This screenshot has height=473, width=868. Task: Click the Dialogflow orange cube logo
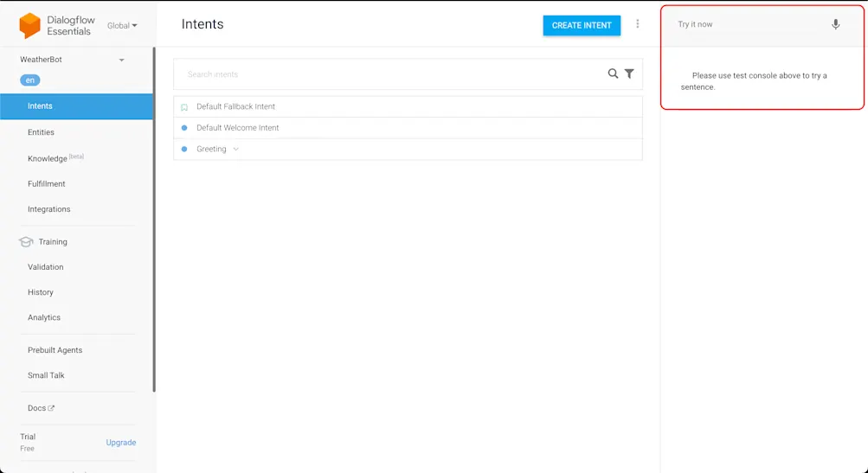click(x=30, y=25)
